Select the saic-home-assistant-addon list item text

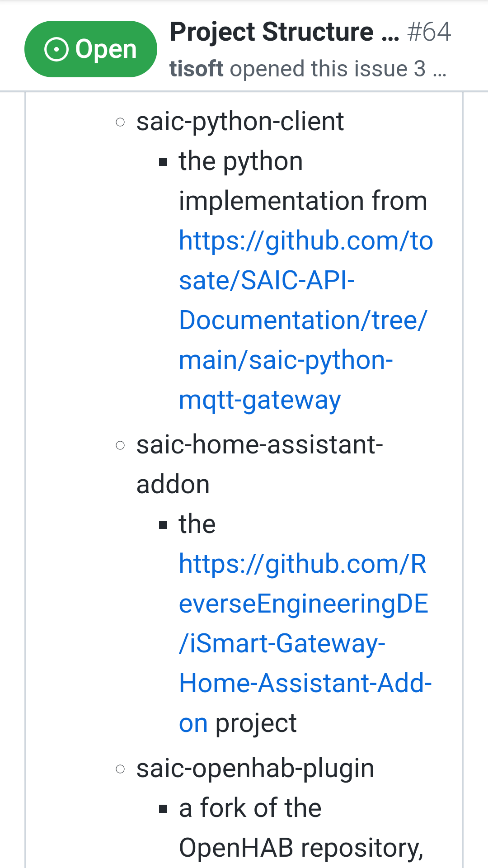(259, 446)
